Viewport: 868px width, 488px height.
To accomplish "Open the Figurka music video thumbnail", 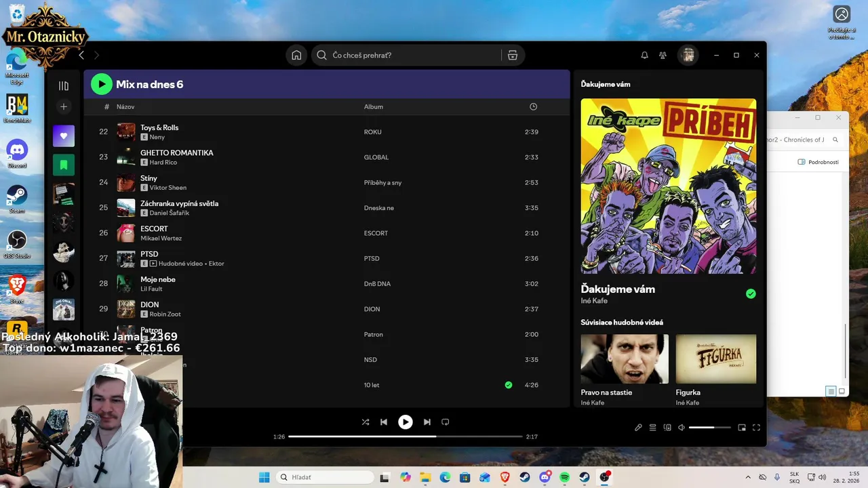I will tap(716, 359).
